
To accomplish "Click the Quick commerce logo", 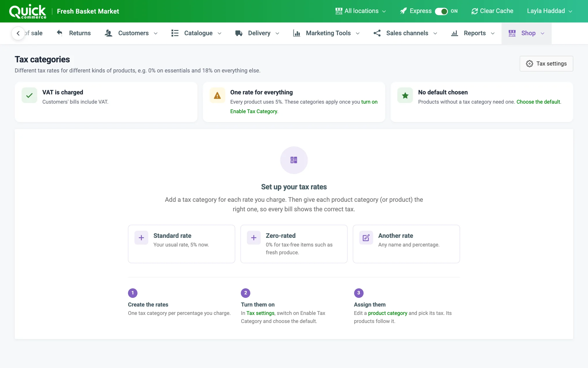I will pos(28,12).
